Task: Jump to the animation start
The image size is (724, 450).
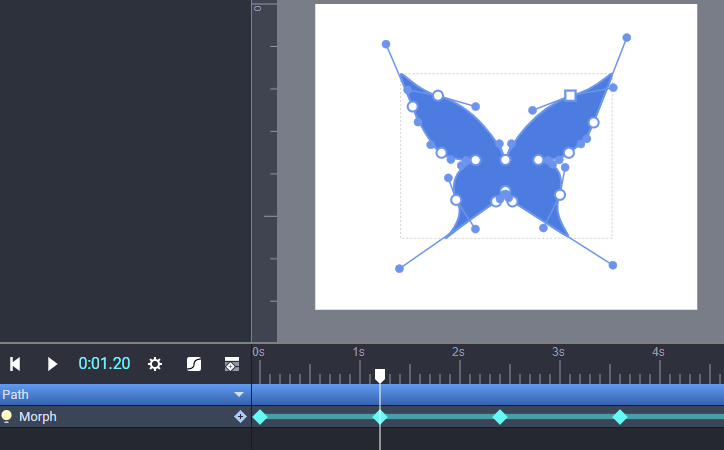Action: point(15,364)
